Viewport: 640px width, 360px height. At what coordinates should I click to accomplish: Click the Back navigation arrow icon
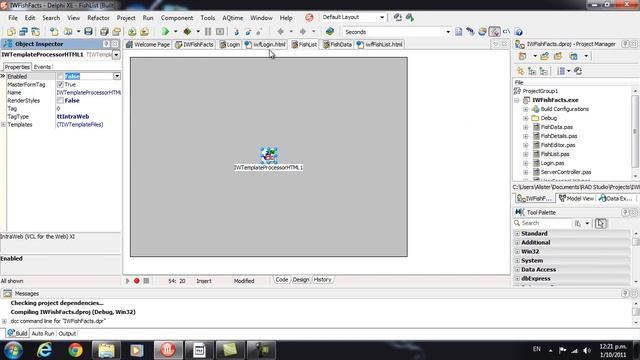pos(280,31)
